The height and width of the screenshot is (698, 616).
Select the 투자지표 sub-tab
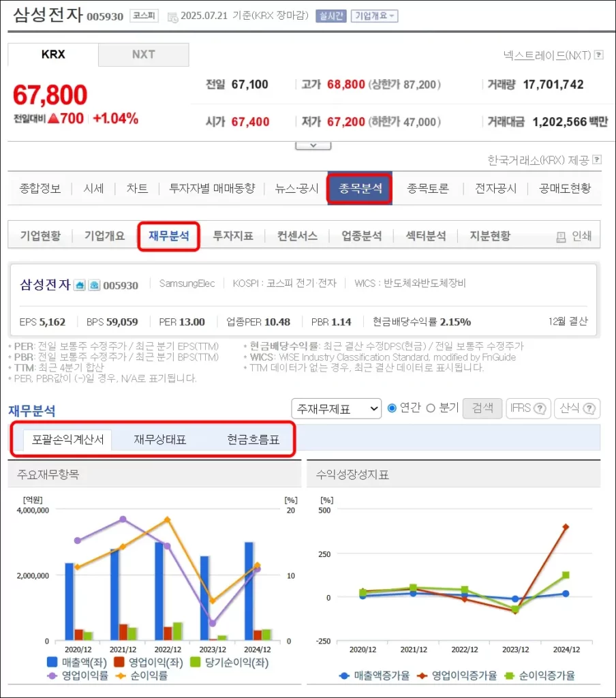(233, 235)
